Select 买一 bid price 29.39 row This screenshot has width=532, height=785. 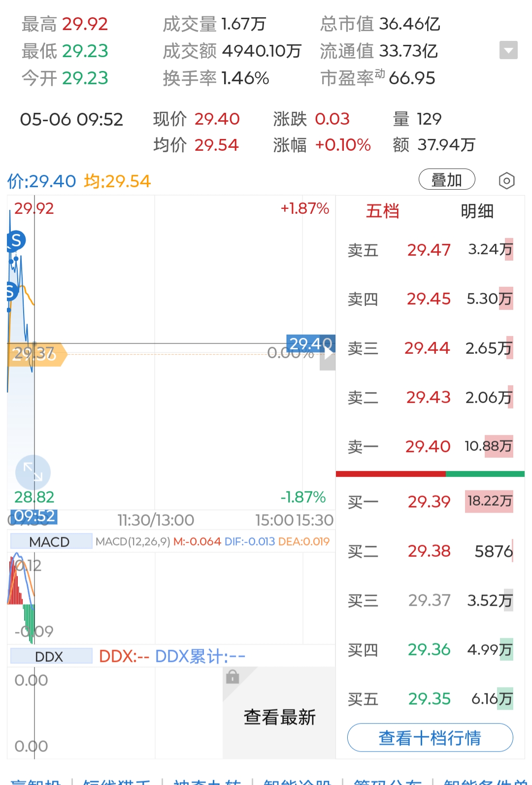click(x=430, y=502)
